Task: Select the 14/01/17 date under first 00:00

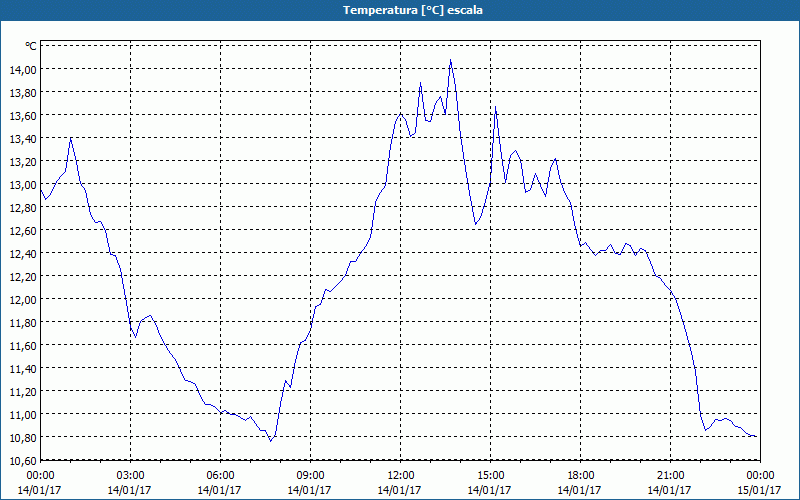Action: (40, 490)
